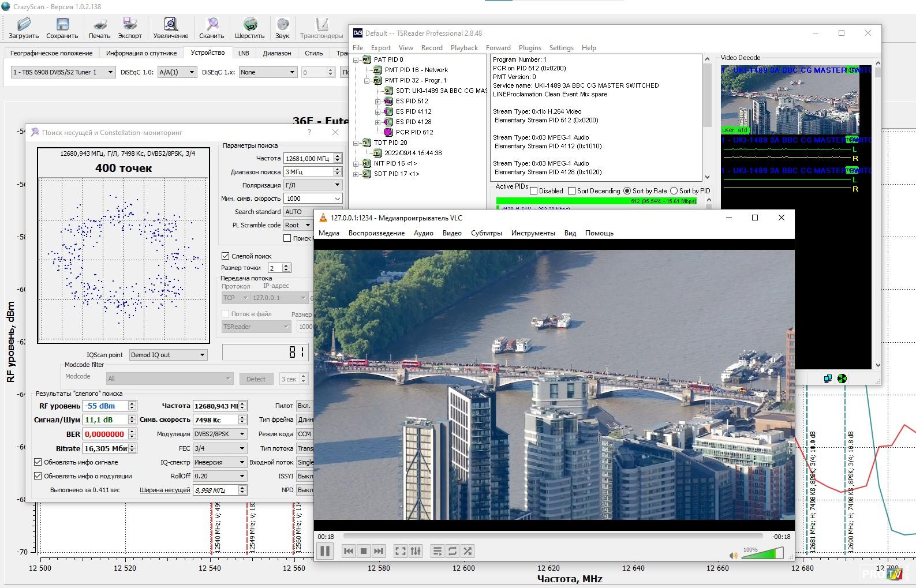
Task: Open the Поляризация dropdown
Action: click(312, 185)
